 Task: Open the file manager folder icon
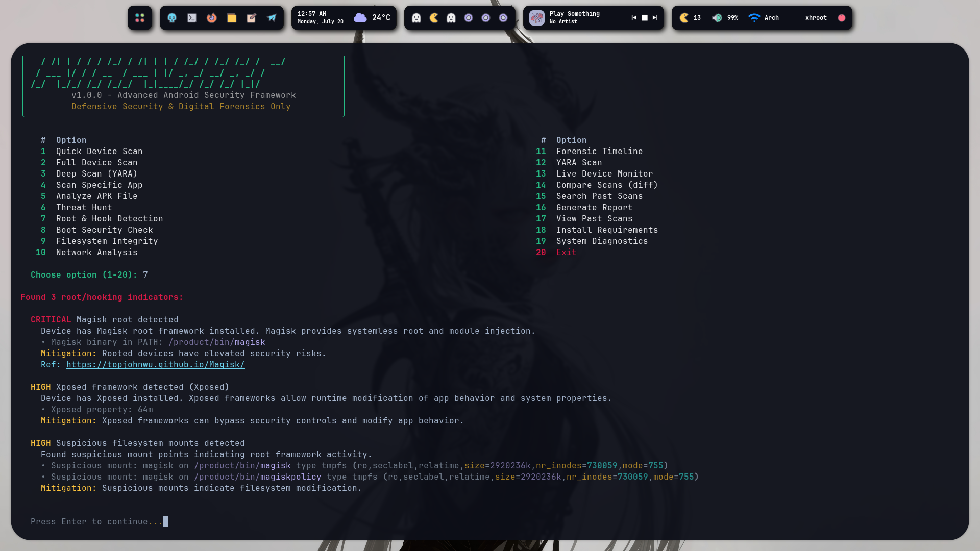pyautogui.click(x=232, y=18)
